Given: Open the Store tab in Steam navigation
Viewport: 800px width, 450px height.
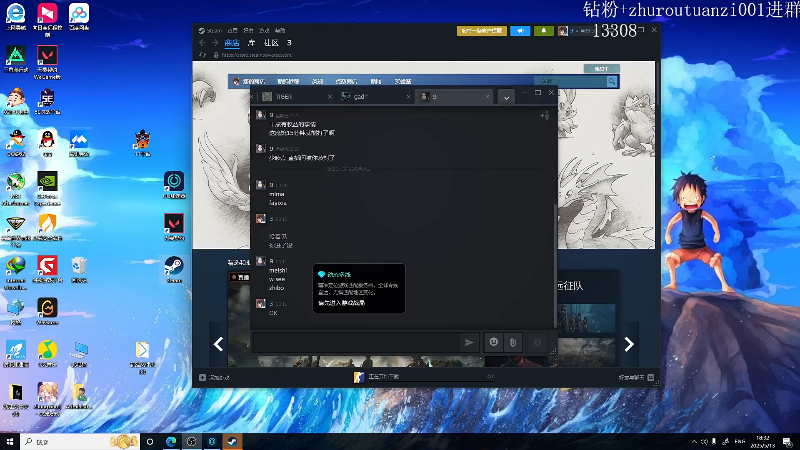Looking at the screenshot, I should [232, 43].
